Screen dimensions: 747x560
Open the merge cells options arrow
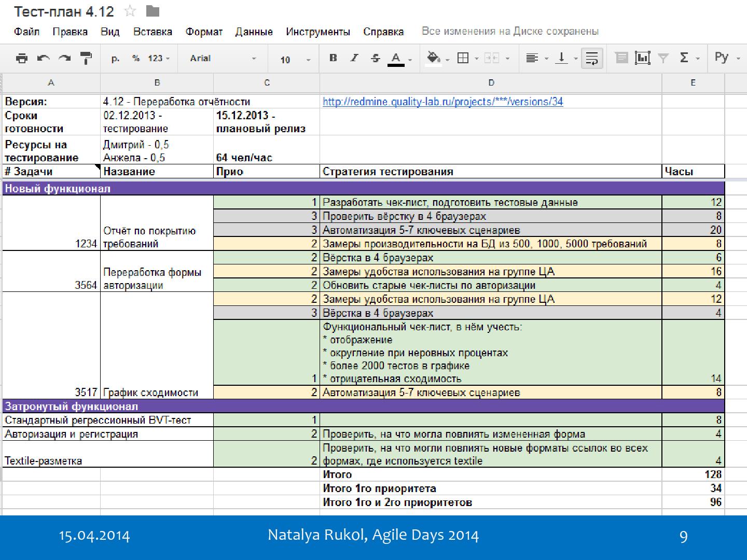tap(507, 59)
